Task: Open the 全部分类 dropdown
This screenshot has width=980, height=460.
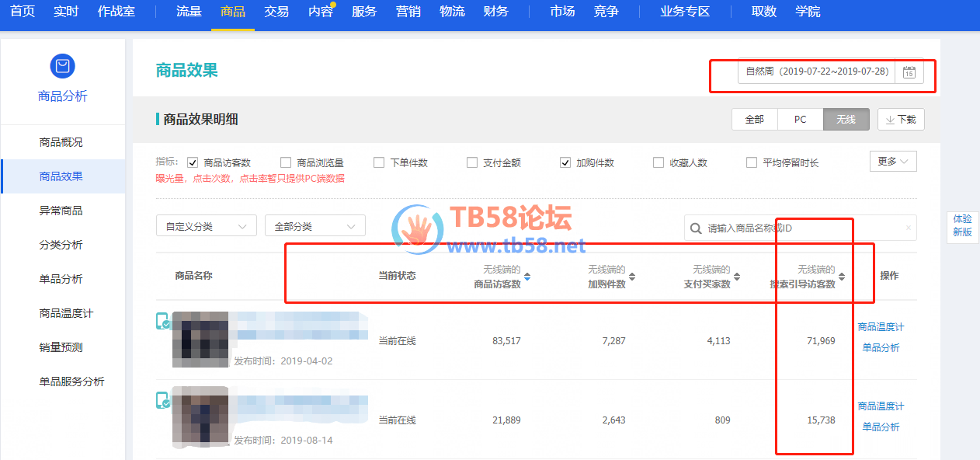Action: pos(315,226)
